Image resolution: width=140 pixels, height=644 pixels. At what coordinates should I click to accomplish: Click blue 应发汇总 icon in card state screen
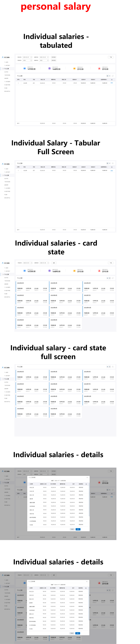click(25, 271)
